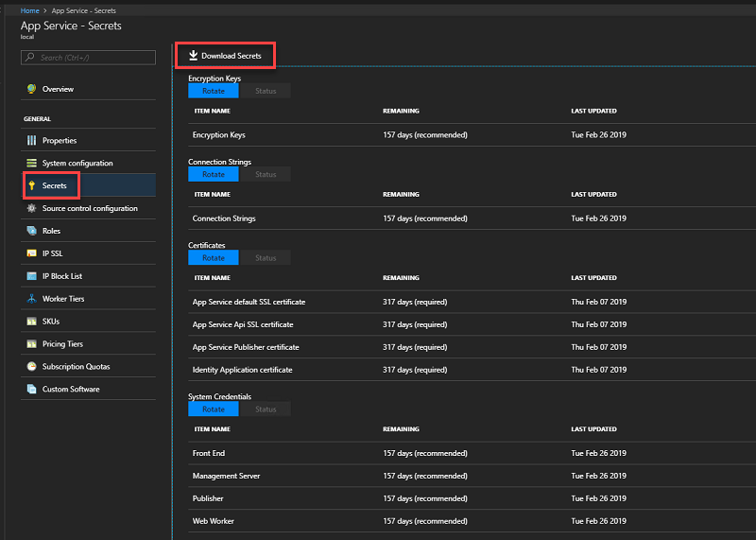
Task: Click the Source control configuration gear icon
Action: (x=31, y=208)
